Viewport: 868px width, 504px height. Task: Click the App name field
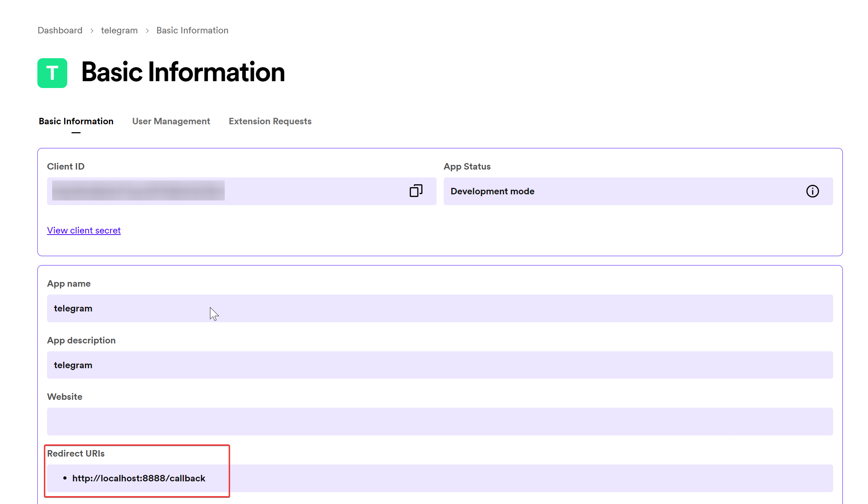439,309
